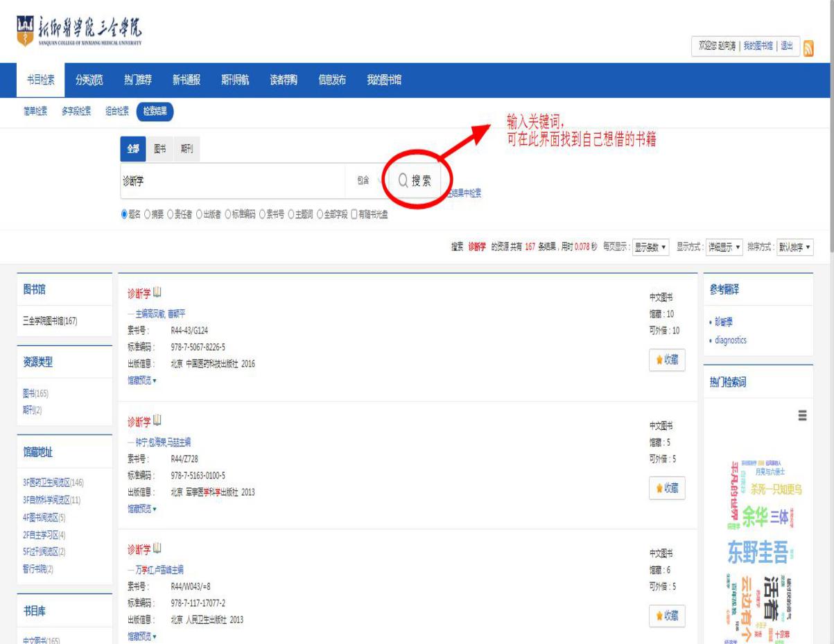Image resolution: width=834 pixels, height=644 pixels.
Task: Favorite the first result with 收藏 star
Action: (x=666, y=359)
